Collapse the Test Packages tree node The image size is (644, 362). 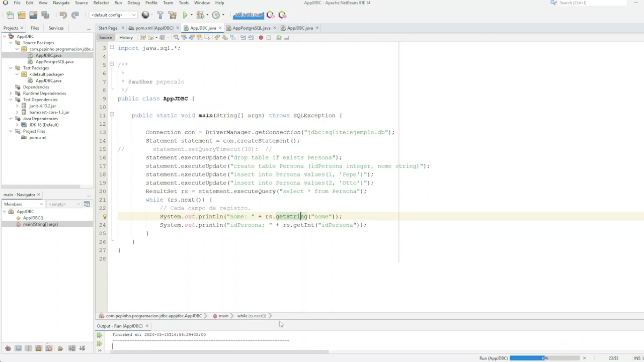pos(11,68)
